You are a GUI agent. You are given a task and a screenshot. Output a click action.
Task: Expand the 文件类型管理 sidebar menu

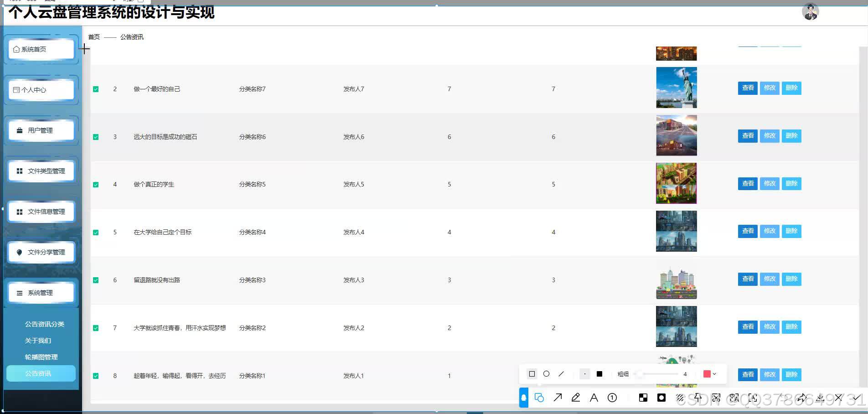[41, 171]
